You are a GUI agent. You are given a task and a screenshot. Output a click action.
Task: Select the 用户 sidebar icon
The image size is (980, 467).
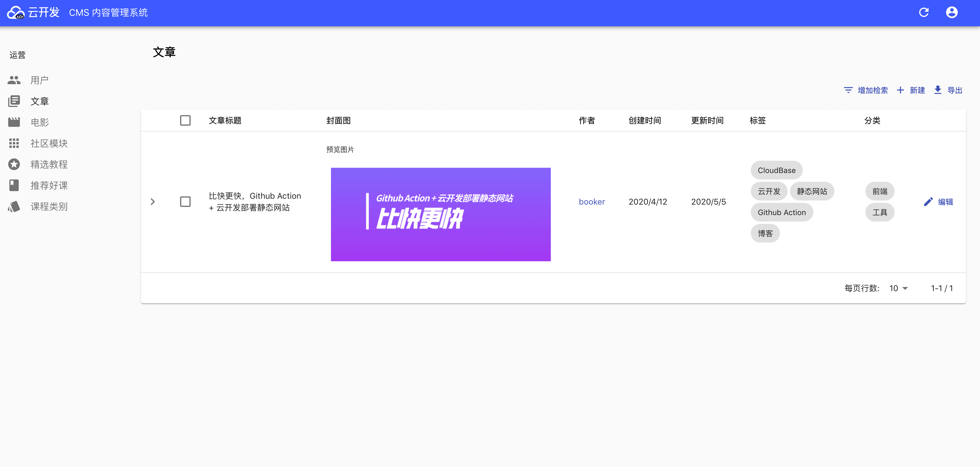[14, 80]
